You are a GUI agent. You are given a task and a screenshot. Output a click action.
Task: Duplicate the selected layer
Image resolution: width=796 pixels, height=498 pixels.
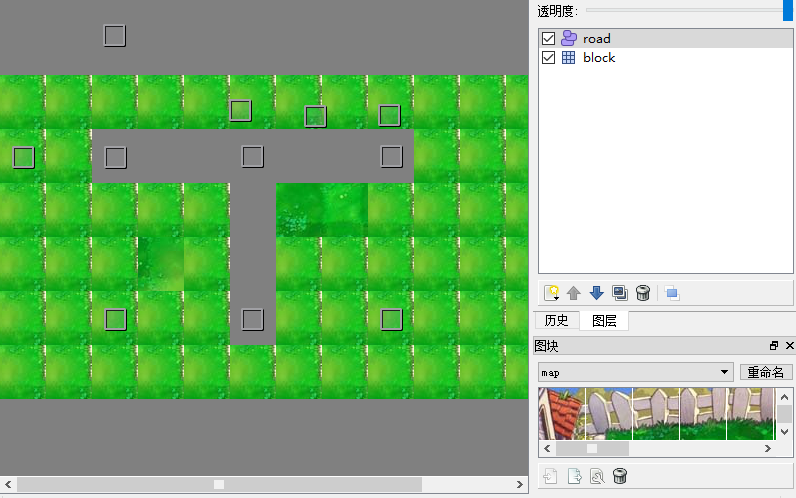coord(619,293)
